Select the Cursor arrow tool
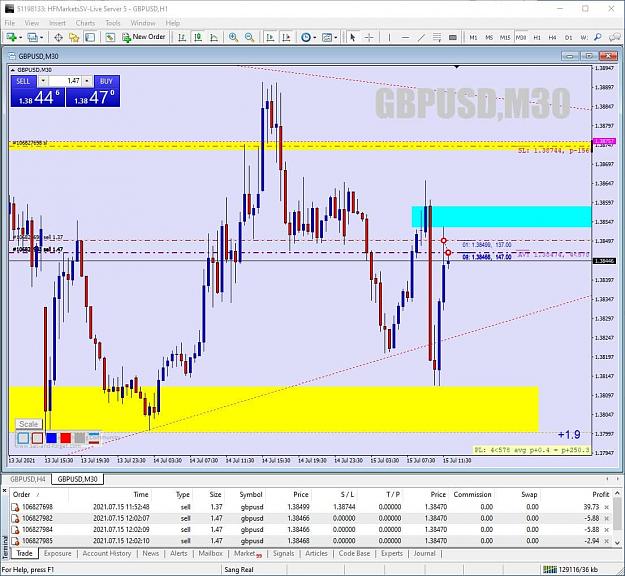625x576 pixels. coord(352,37)
